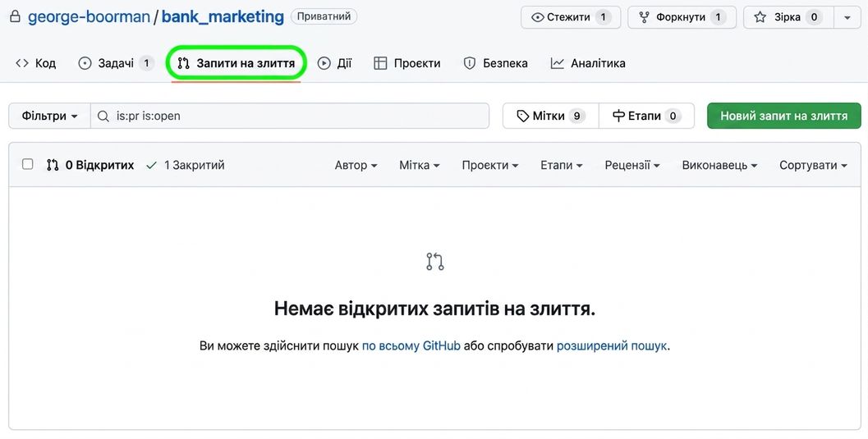The image size is (868, 439).
Task: Switch to the Задачі tab
Action: tap(116, 63)
